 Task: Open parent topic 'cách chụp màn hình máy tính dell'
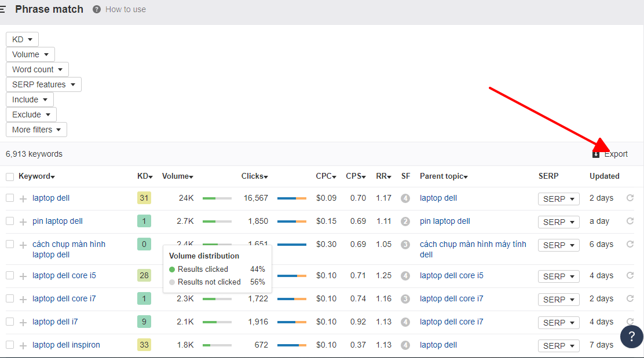(473, 249)
